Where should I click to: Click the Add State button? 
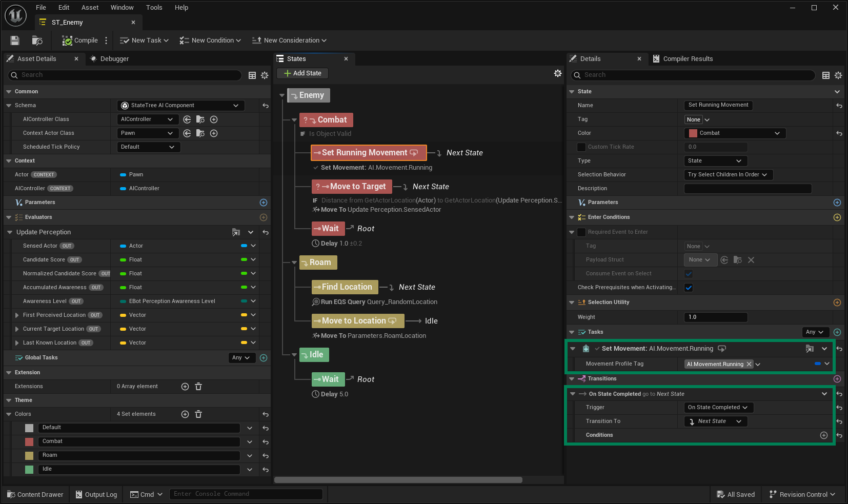pos(302,73)
